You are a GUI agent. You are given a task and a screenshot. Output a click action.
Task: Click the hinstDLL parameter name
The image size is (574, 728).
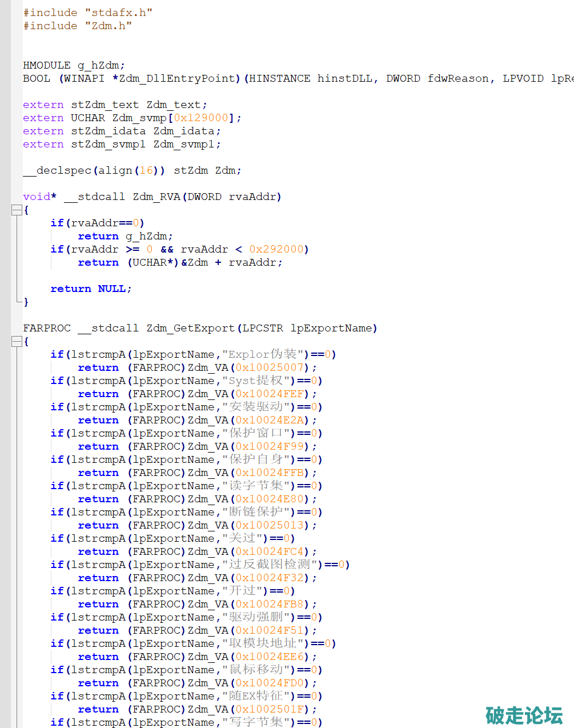click(x=344, y=78)
